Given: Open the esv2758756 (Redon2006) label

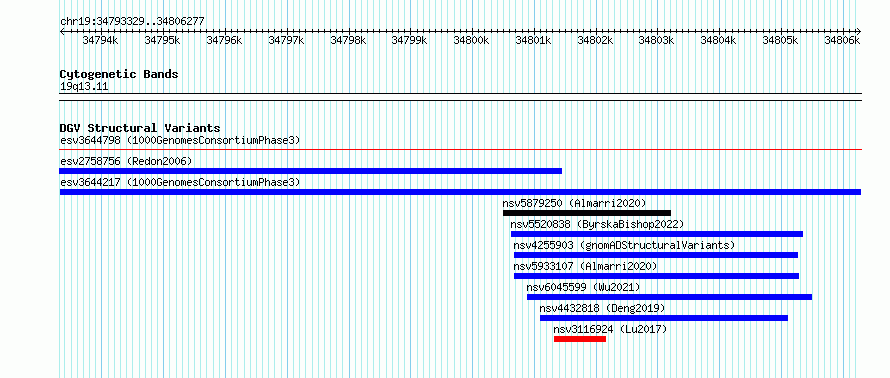Looking at the screenshot, I should tap(126, 161).
